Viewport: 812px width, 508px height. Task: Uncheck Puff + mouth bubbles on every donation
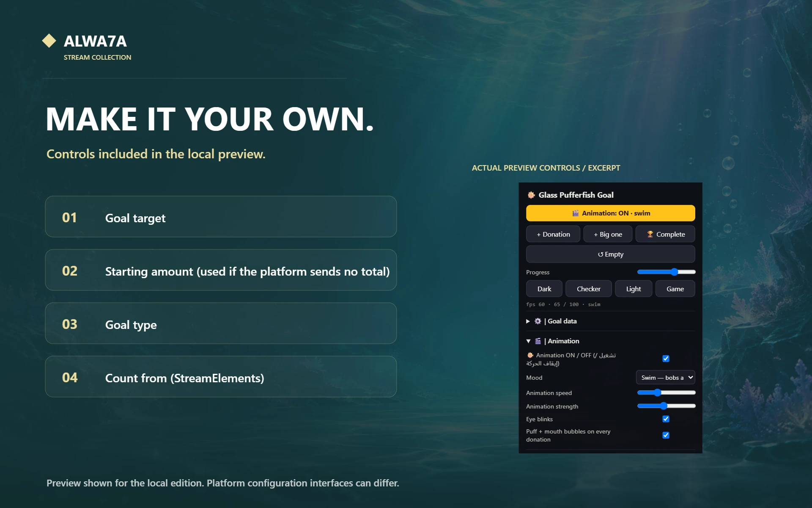[x=666, y=435]
